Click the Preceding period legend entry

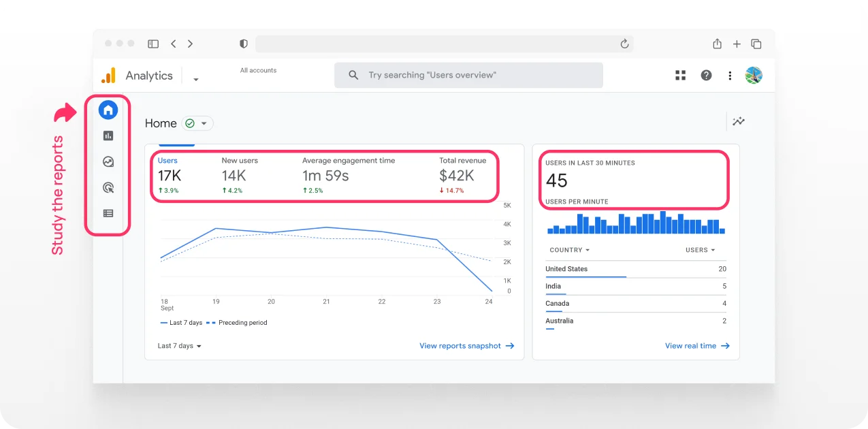pyautogui.click(x=237, y=323)
